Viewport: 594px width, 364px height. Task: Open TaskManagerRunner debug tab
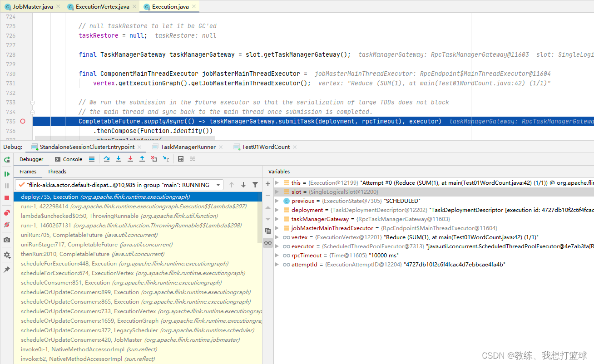coord(187,147)
